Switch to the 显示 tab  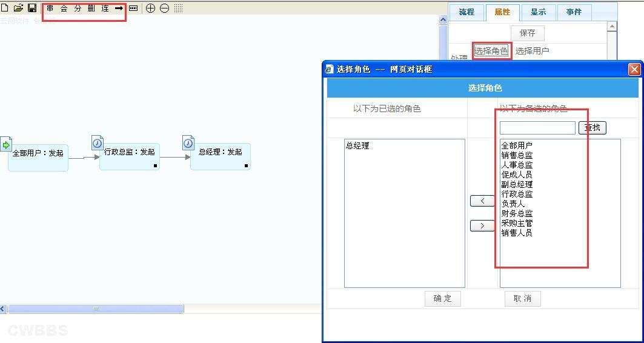tap(538, 12)
